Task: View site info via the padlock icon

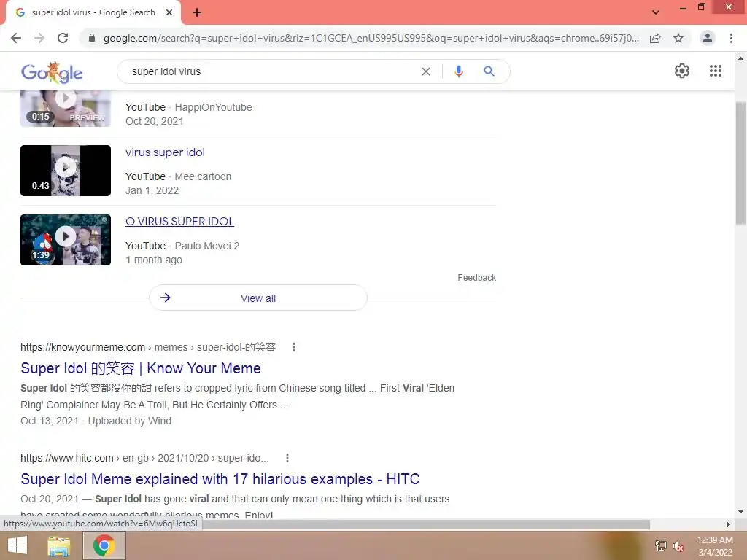Action: (x=92, y=38)
